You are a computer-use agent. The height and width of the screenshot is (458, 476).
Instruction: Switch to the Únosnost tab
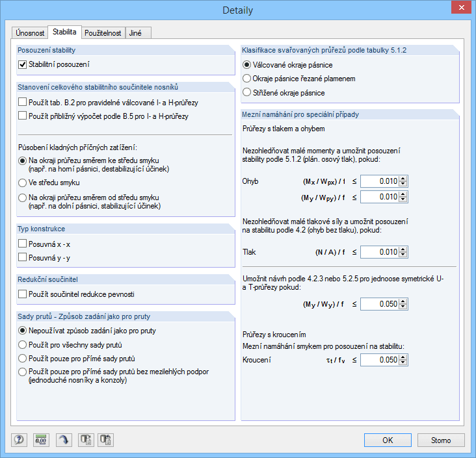(30, 32)
